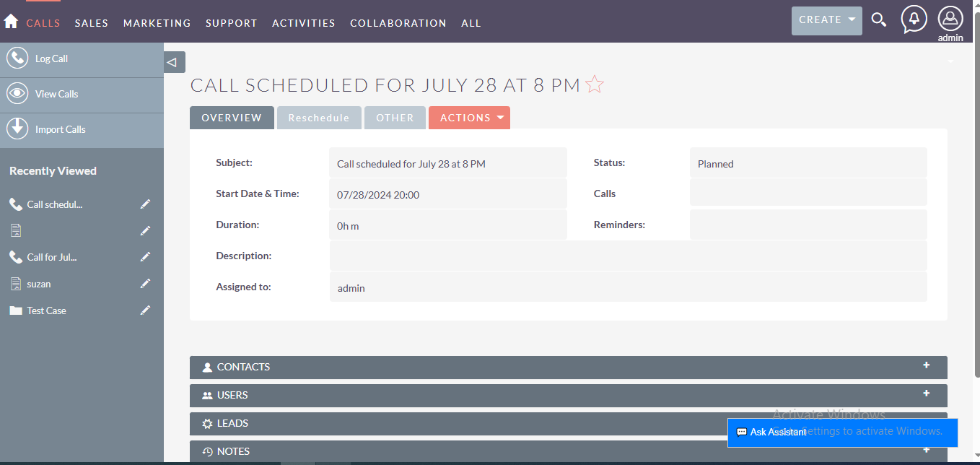The image size is (980, 465).
Task: Expand the USERS subpanel
Action: pyautogui.click(x=926, y=394)
